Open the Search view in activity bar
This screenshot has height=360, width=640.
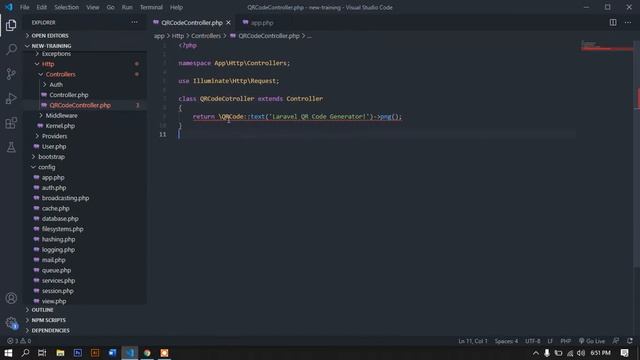tap(11, 49)
